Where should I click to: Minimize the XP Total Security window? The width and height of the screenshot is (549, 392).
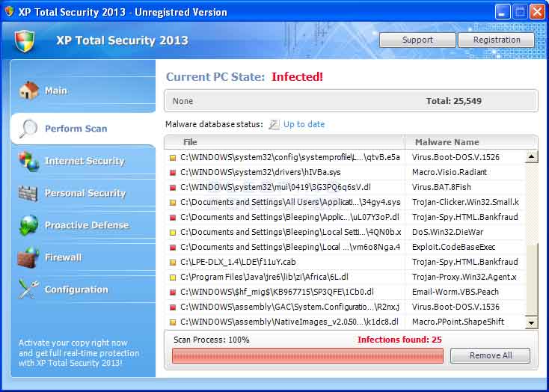click(x=503, y=12)
